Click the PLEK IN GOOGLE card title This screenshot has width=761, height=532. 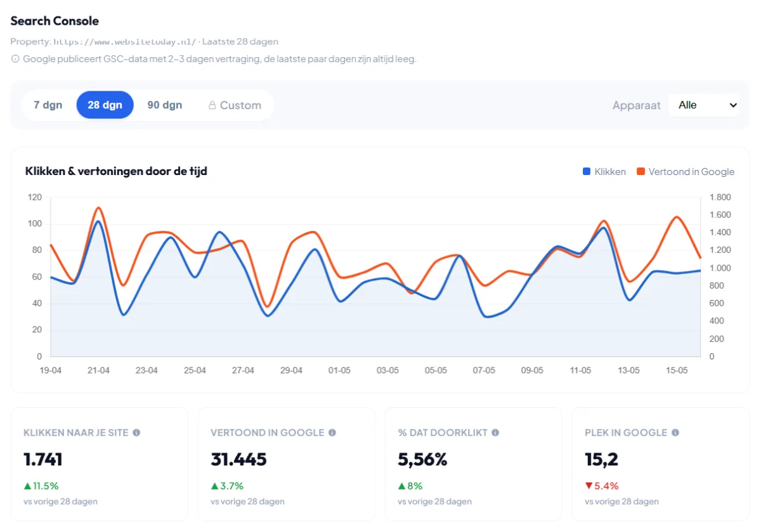pyautogui.click(x=626, y=432)
